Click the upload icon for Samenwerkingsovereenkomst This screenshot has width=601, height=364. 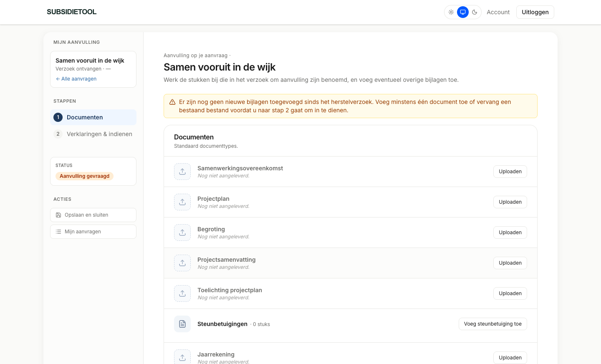(x=182, y=172)
